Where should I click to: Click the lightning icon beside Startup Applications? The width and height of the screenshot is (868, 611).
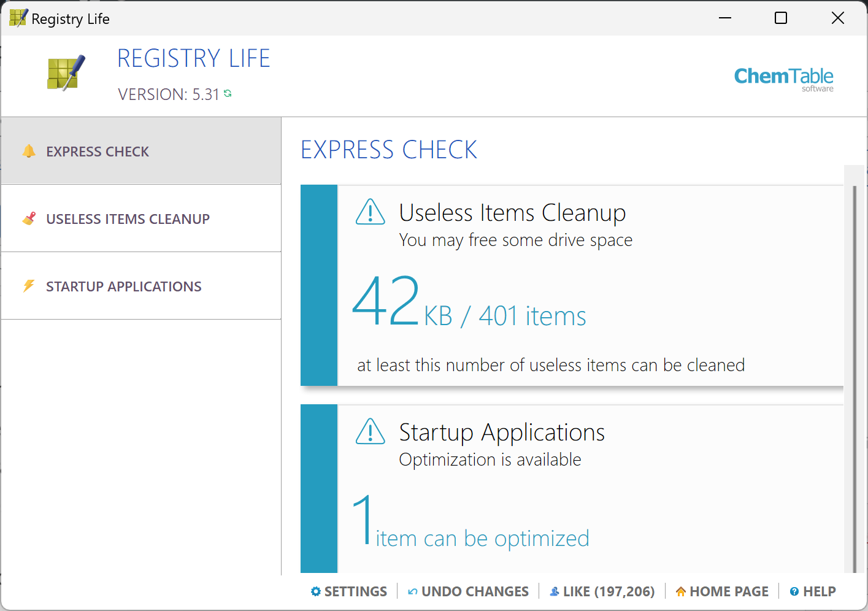(x=29, y=286)
